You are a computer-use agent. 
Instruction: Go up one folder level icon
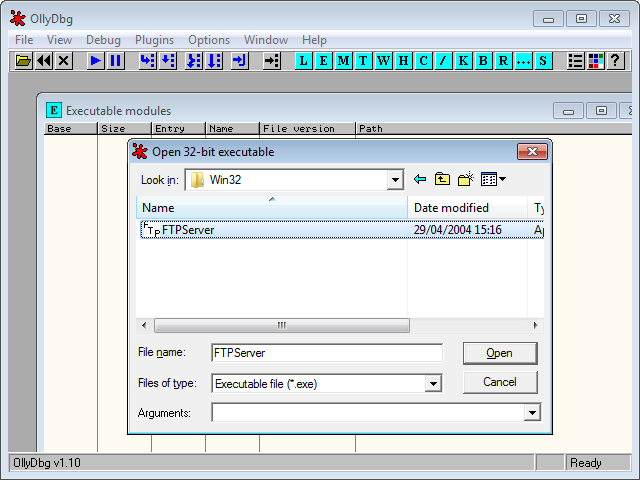(x=442, y=180)
